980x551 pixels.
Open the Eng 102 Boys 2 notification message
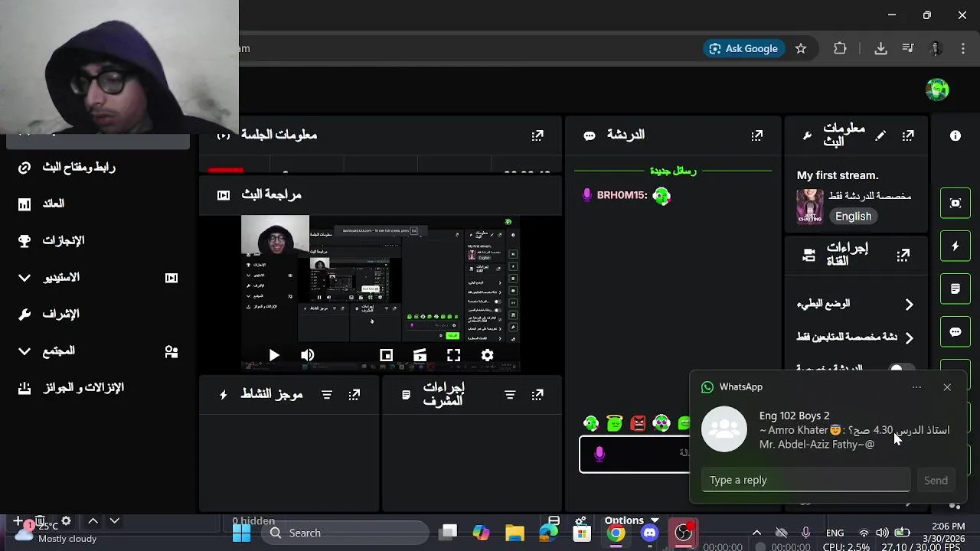828,430
